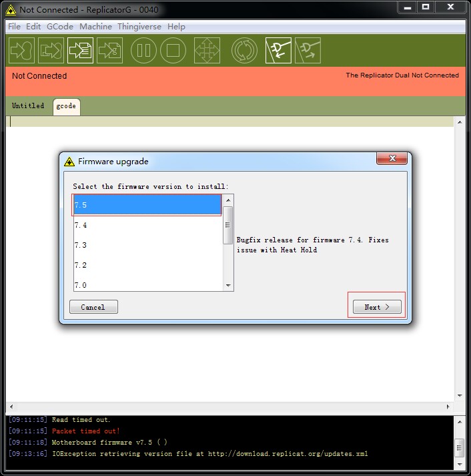
Task: Click editor horizontal scroll left arrow
Action: 11,407
